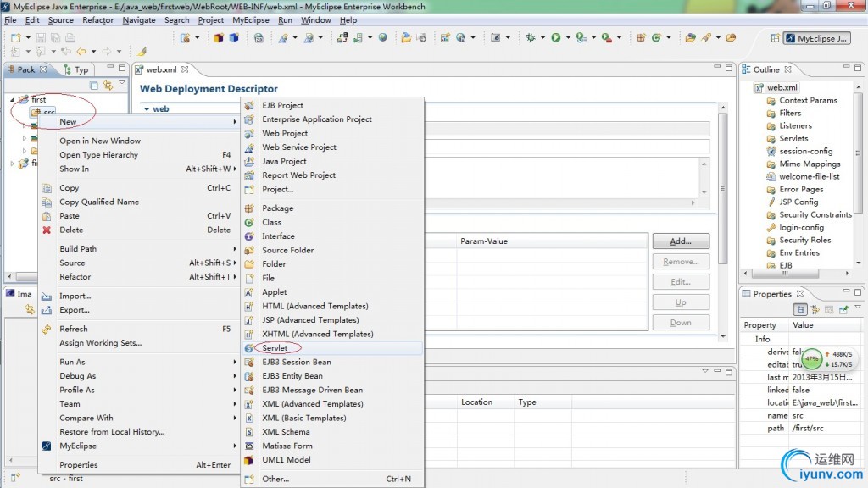Open the Refactor menu in the menu bar
Image resolution: width=868 pixels, height=488 pixels.
98,20
